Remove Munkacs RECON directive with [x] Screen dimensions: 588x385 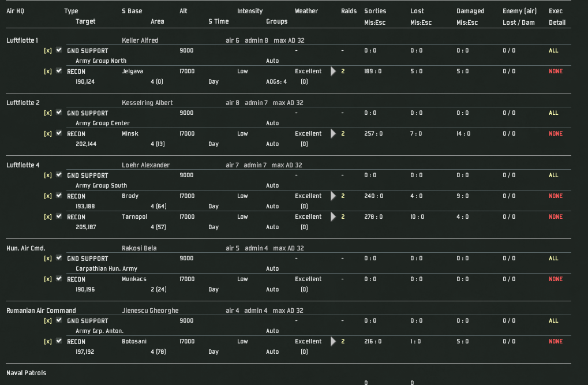coord(48,279)
